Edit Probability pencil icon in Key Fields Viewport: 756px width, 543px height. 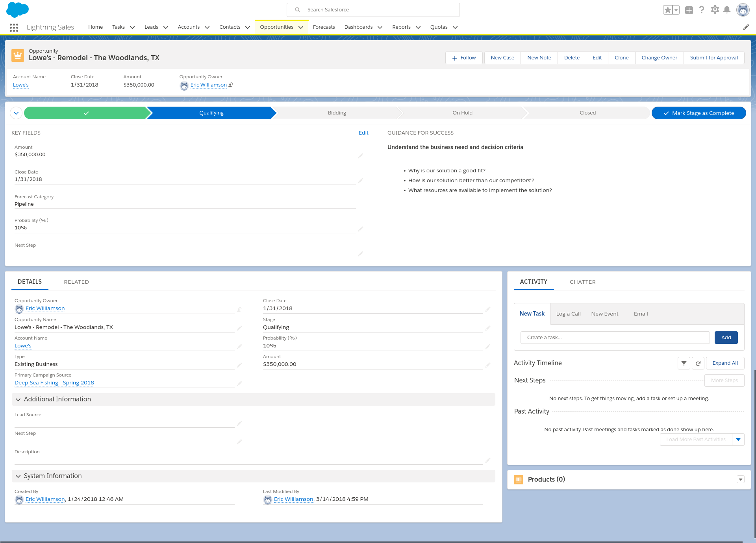pos(360,229)
